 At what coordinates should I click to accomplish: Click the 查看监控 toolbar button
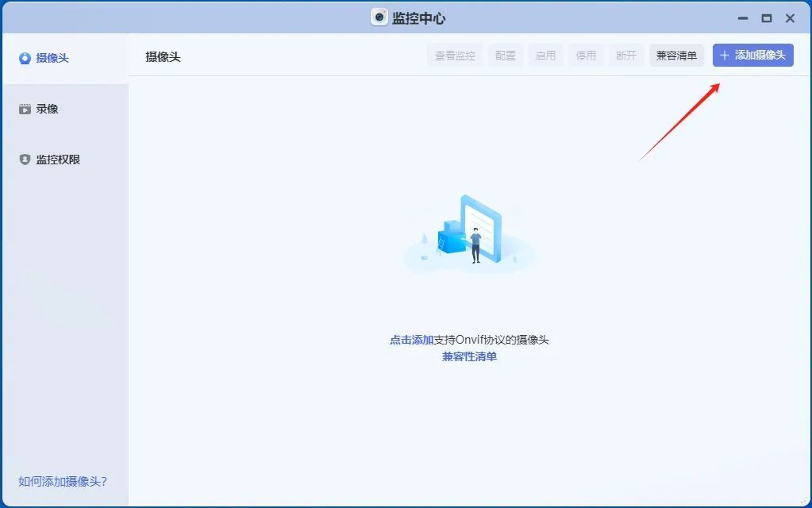pos(455,56)
